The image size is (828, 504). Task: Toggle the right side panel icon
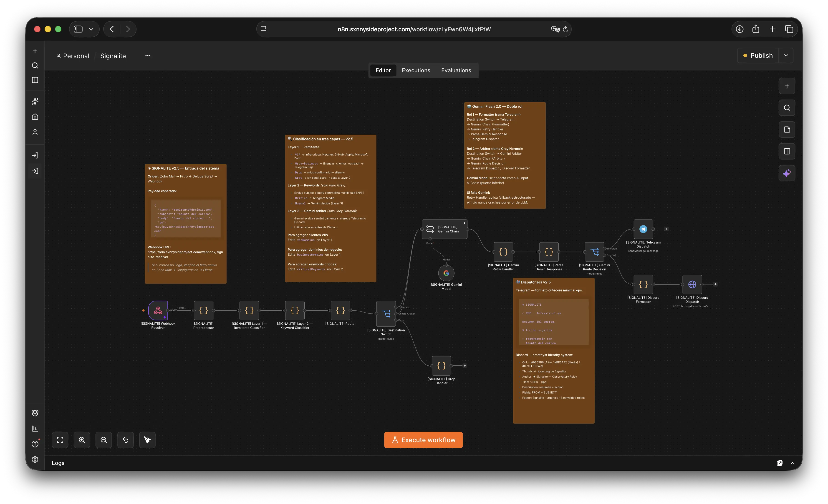tap(787, 151)
